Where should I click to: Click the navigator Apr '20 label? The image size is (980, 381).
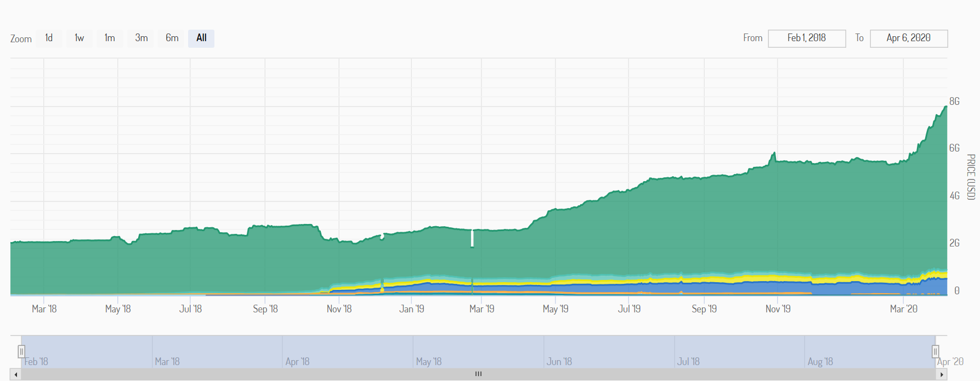[950, 362]
